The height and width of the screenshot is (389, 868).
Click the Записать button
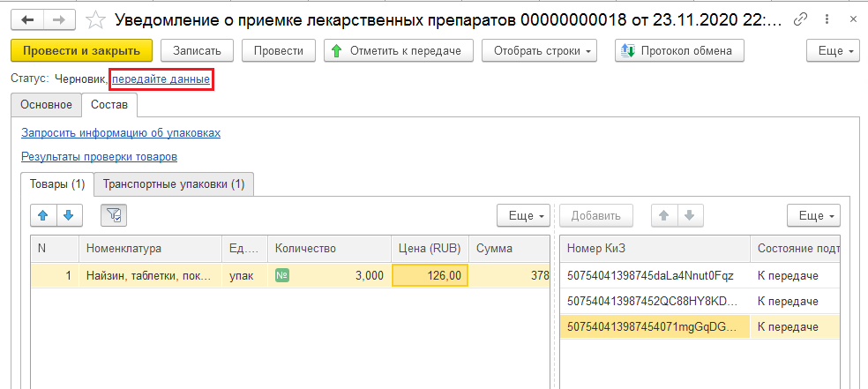pyautogui.click(x=197, y=50)
